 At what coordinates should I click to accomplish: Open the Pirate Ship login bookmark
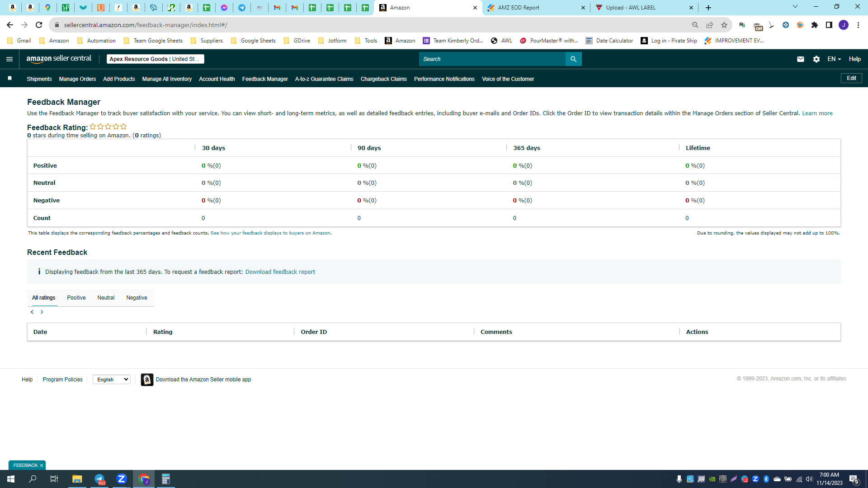click(669, 41)
